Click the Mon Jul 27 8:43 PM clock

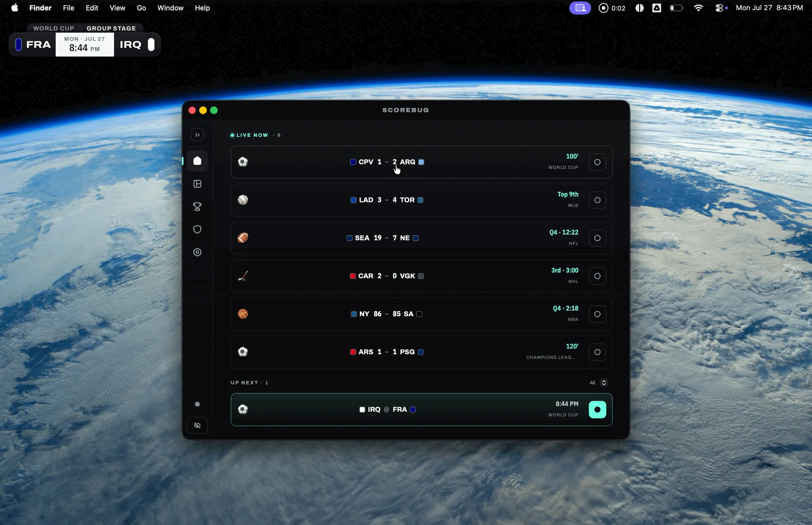click(x=769, y=8)
